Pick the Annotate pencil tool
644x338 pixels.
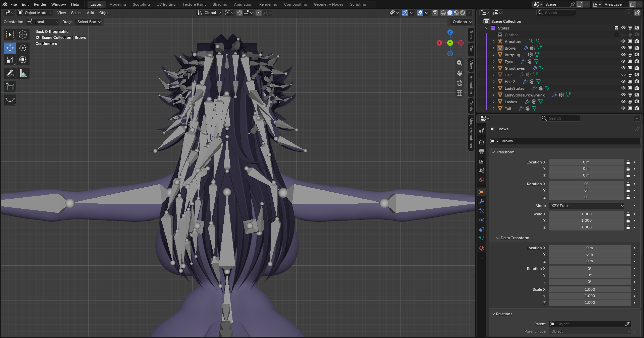10,73
